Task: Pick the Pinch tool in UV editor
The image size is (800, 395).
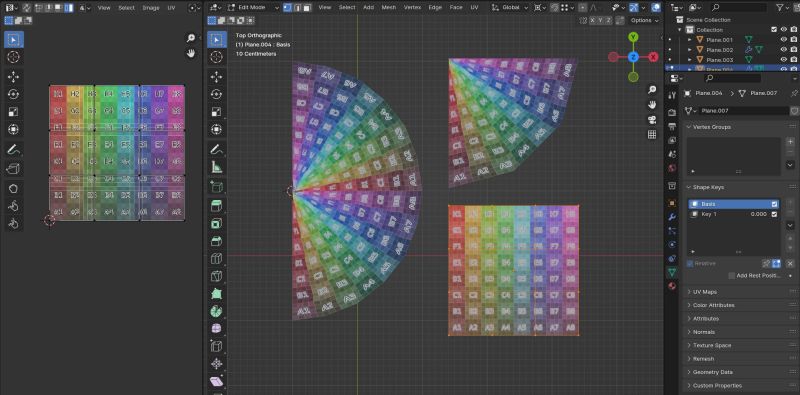Action: 14,223
